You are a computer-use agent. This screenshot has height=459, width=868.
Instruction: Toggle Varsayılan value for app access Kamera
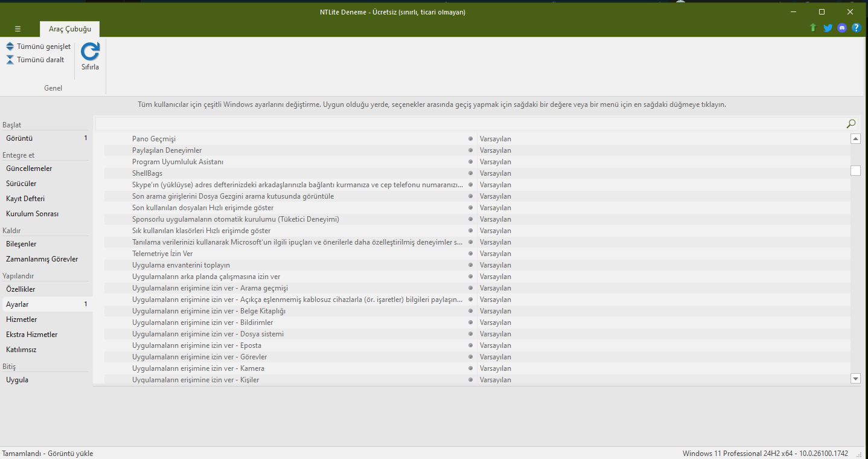(x=496, y=368)
